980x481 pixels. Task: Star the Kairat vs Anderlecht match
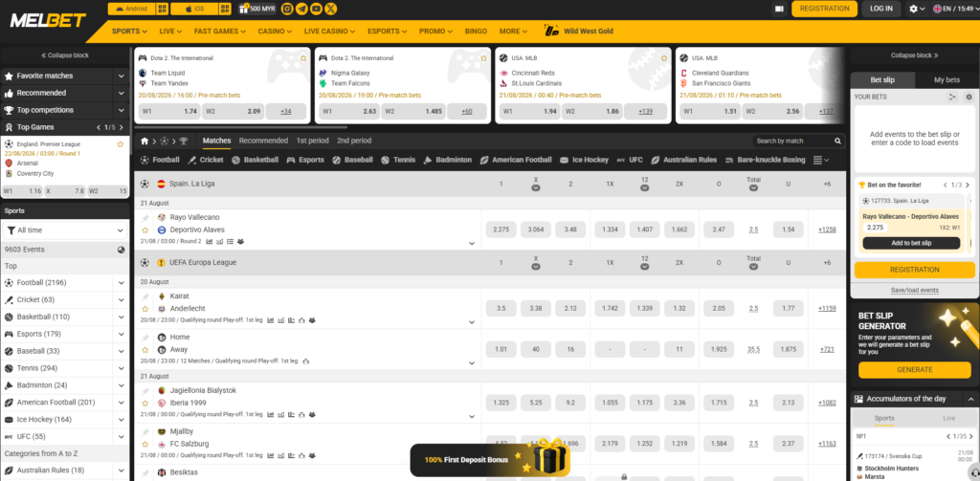click(145, 309)
